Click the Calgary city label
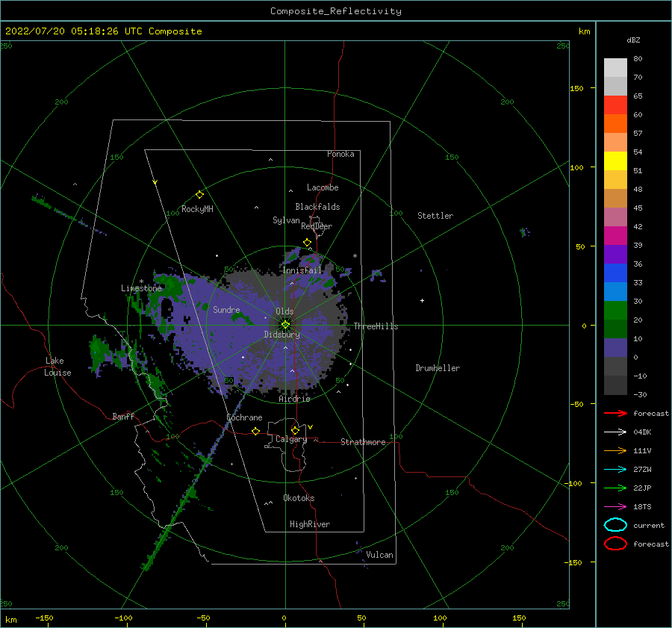Screen dimensions: 672x628 (291, 439)
